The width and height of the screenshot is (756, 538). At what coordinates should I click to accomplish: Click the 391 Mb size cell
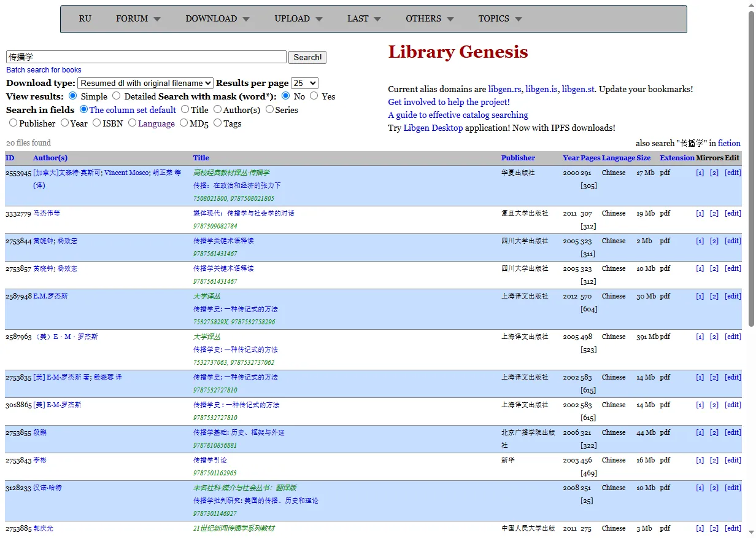pos(647,337)
